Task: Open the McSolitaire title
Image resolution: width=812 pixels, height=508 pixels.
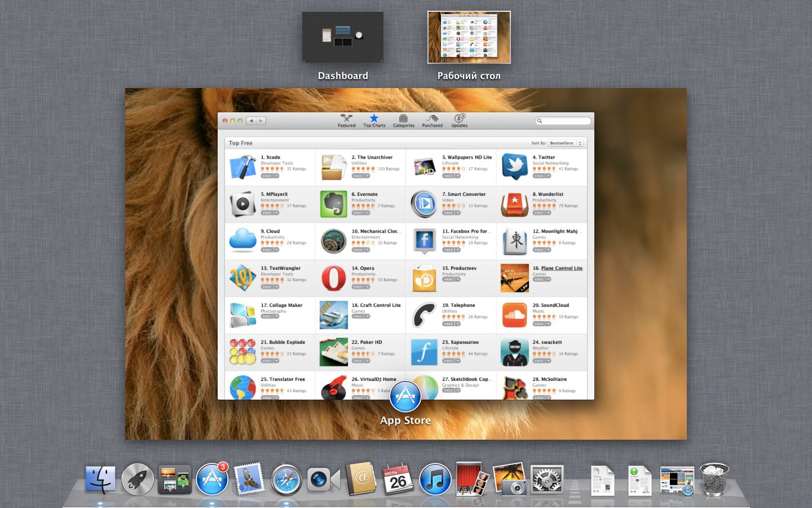Action: (550, 379)
